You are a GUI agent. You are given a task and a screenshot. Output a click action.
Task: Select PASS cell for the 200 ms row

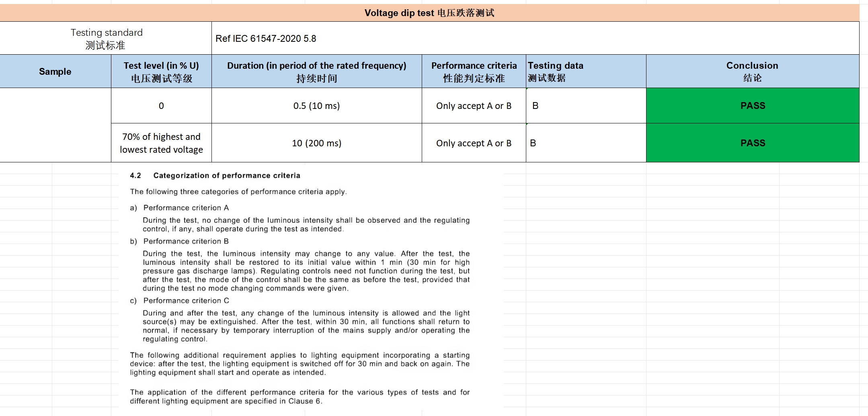(x=753, y=143)
